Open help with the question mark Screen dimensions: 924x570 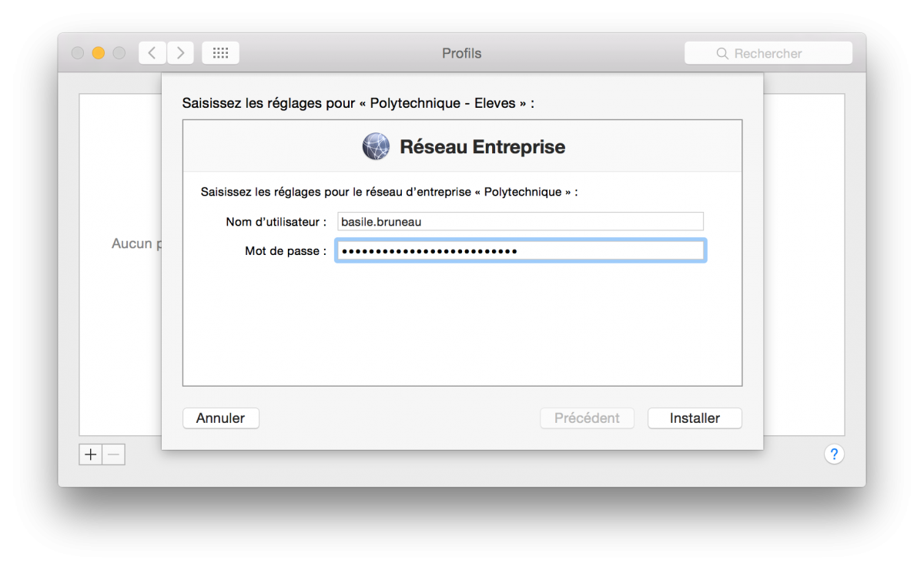834,454
